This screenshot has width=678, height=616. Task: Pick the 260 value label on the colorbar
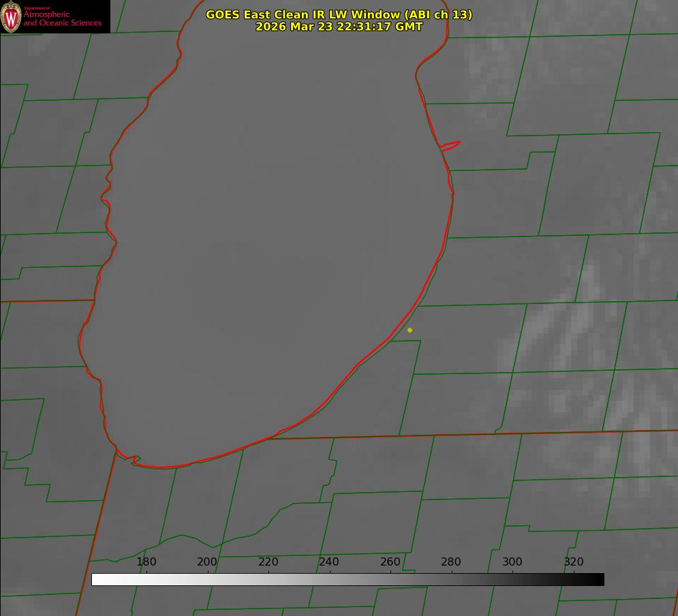point(390,562)
